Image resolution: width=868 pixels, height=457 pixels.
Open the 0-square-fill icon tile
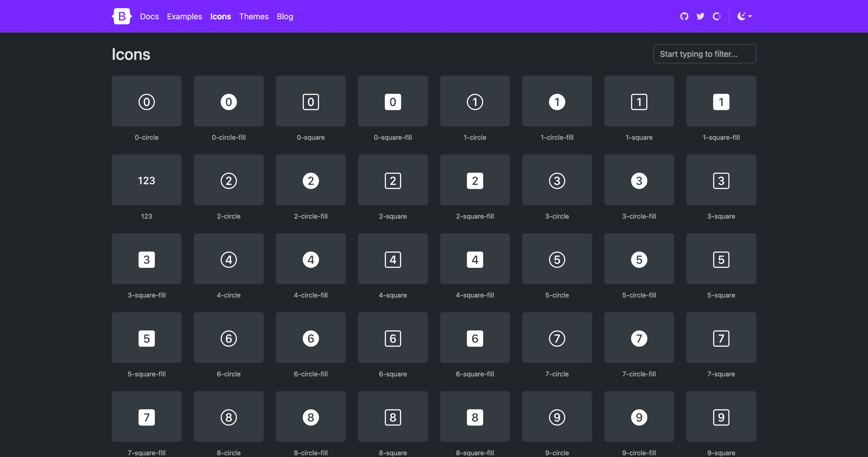393,101
